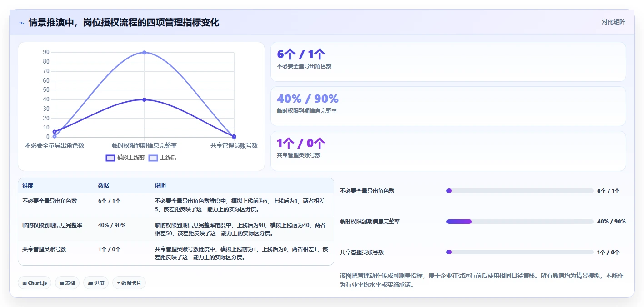
Task: Click chart axis label 共享管理员账号数
Action: point(234,145)
